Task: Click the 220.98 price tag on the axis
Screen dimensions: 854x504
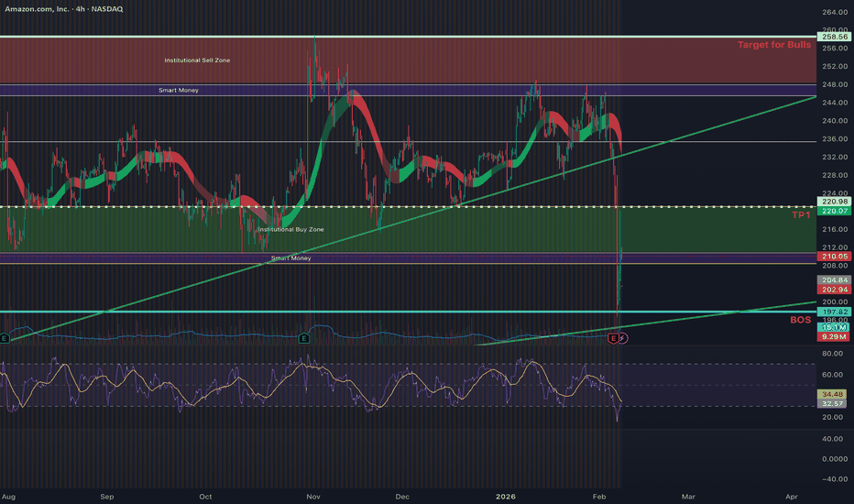Action: tap(834, 203)
